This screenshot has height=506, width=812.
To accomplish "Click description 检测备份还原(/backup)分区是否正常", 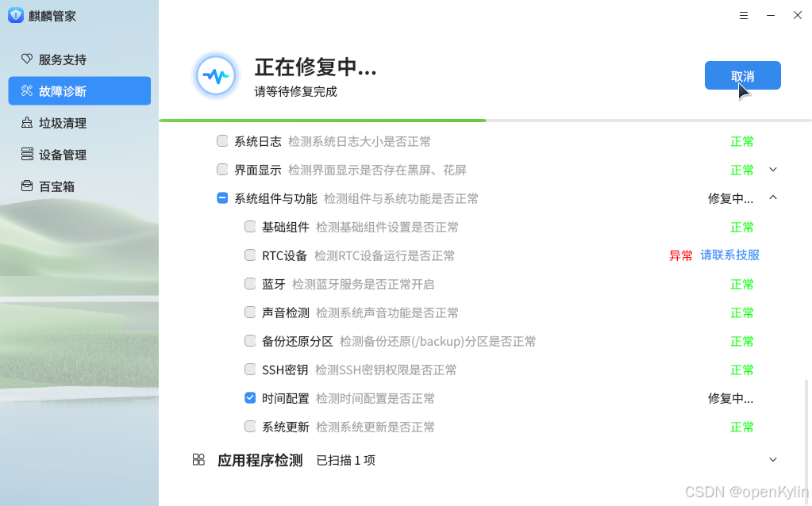I will pyautogui.click(x=437, y=342).
